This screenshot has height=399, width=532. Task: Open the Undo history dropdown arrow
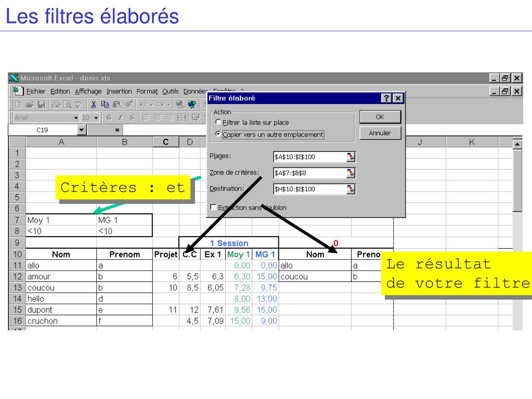tap(152, 105)
